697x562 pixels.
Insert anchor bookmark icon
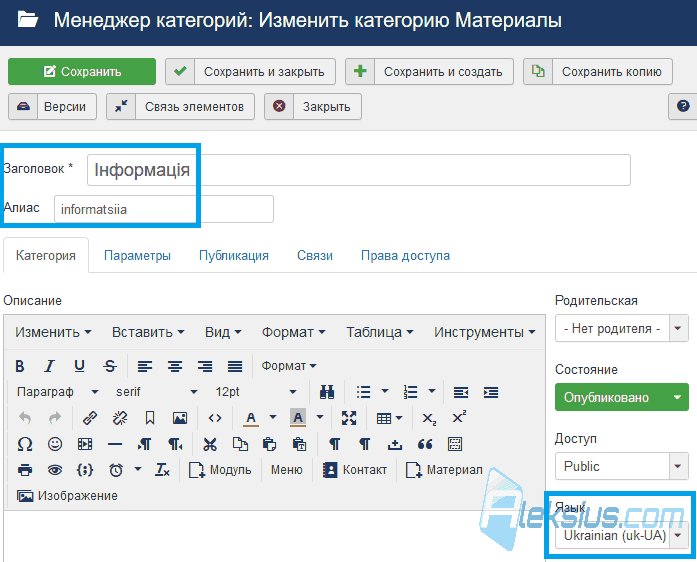tap(150, 418)
